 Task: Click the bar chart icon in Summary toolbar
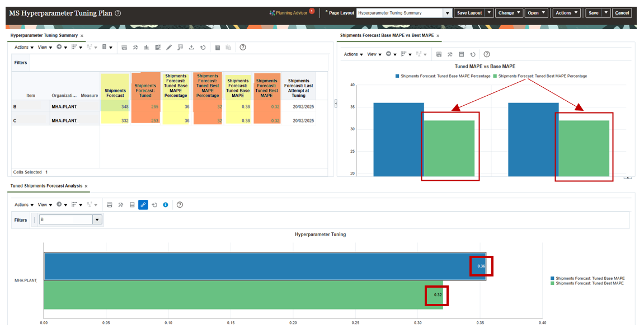tap(147, 48)
